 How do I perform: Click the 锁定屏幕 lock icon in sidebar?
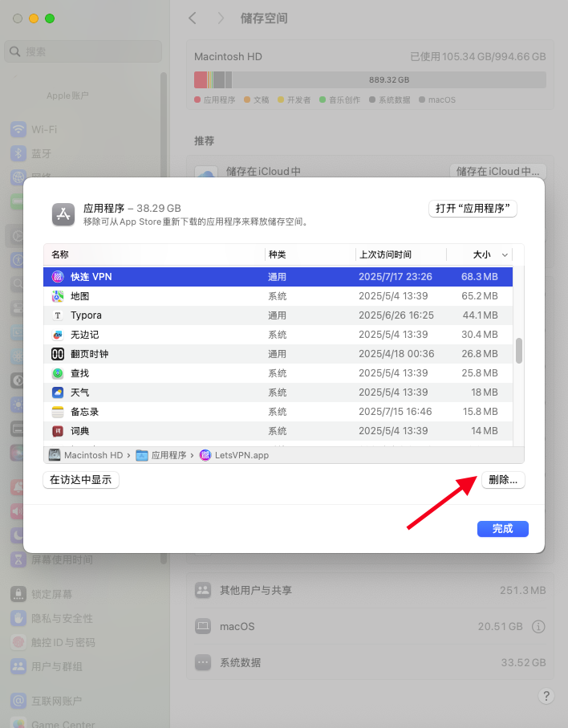[18, 594]
